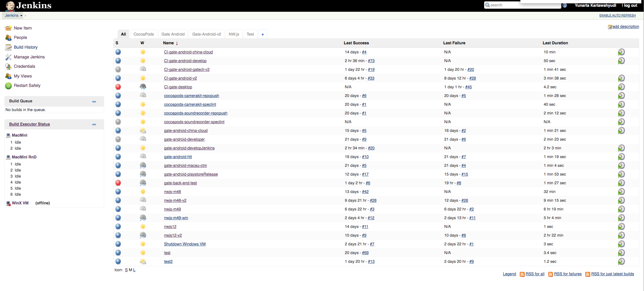Open the cocoapods-camerakit-repopush job

tap(191, 96)
